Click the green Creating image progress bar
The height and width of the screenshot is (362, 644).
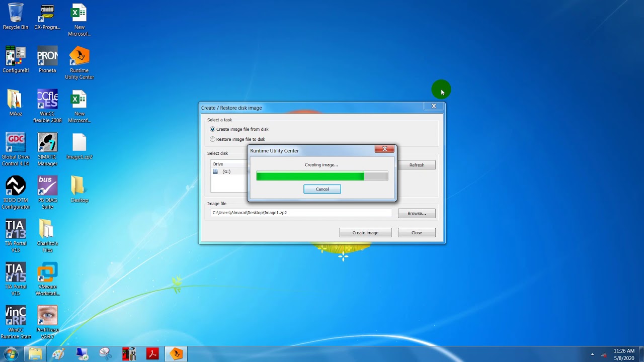[322, 176]
